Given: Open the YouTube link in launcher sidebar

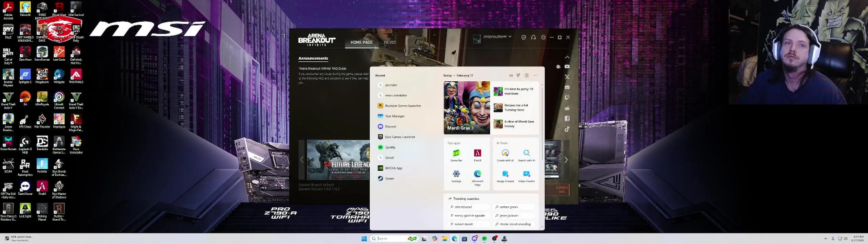Looking at the screenshot, I should [567, 67].
